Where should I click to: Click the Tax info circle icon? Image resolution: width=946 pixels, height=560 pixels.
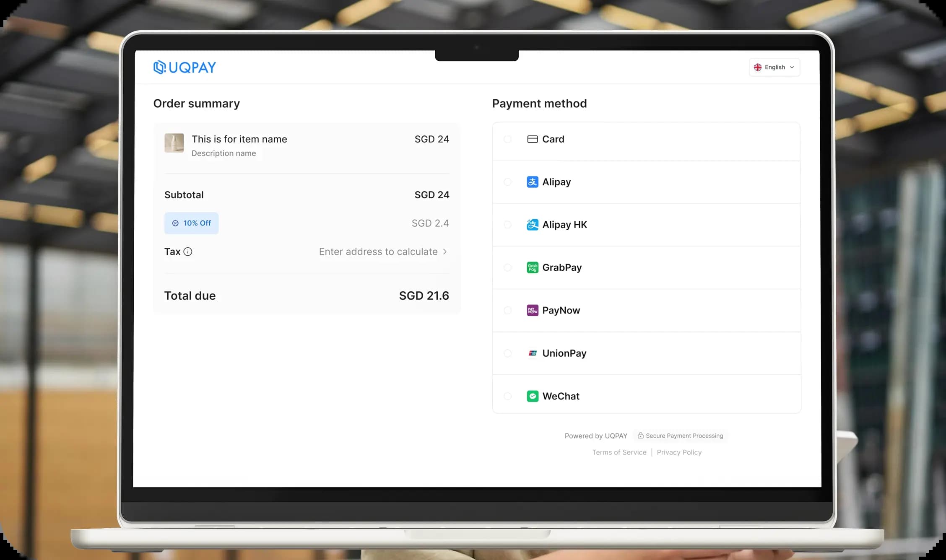point(188,251)
